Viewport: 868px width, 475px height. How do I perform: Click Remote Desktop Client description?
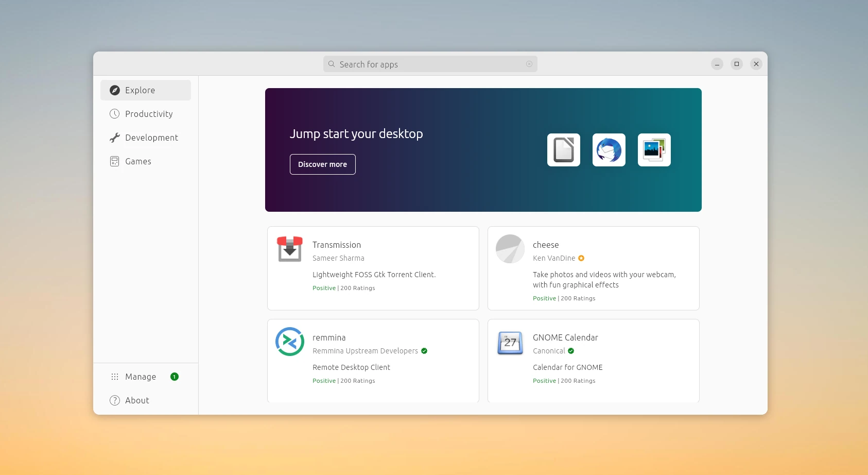(351, 367)
